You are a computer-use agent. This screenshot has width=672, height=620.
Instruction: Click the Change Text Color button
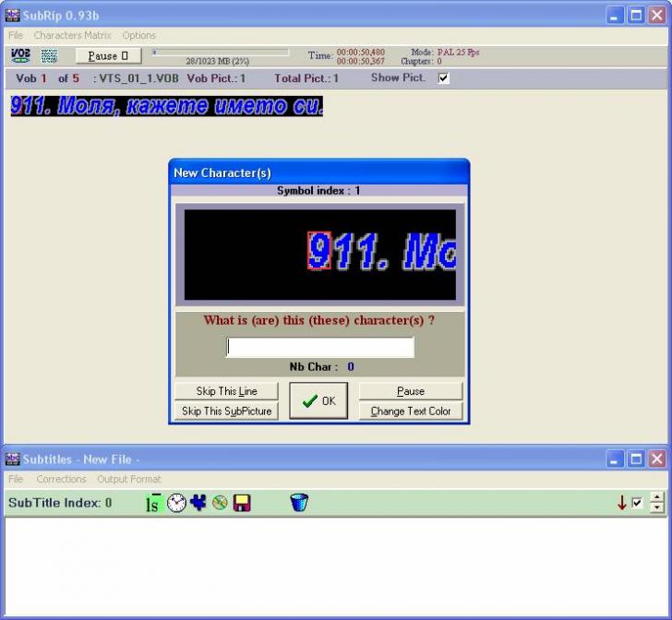click(x=411, y=411)
